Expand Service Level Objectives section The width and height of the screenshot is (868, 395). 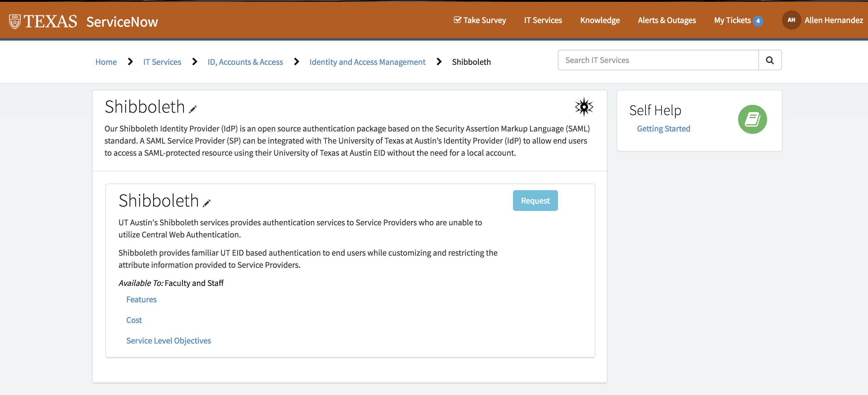click(168, 340)
